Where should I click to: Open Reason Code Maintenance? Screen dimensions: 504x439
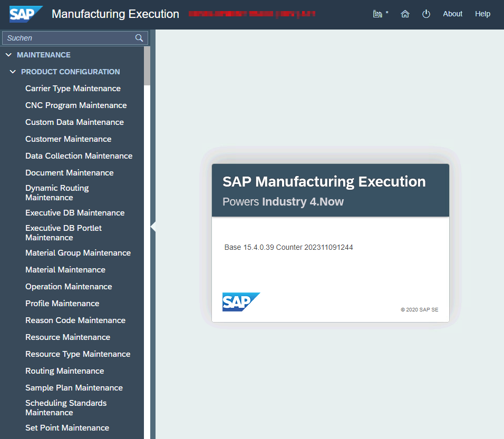coord(75,320)
